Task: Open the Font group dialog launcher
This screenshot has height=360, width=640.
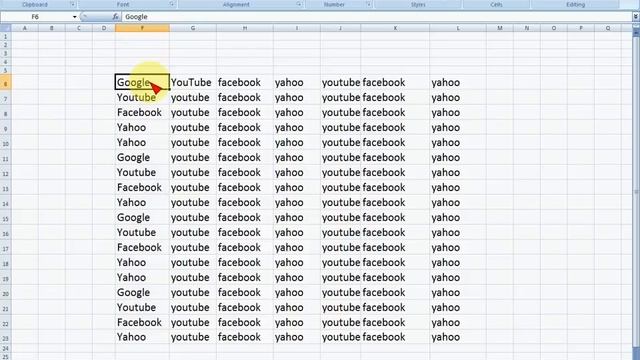Action: click(x=172, y=4)
